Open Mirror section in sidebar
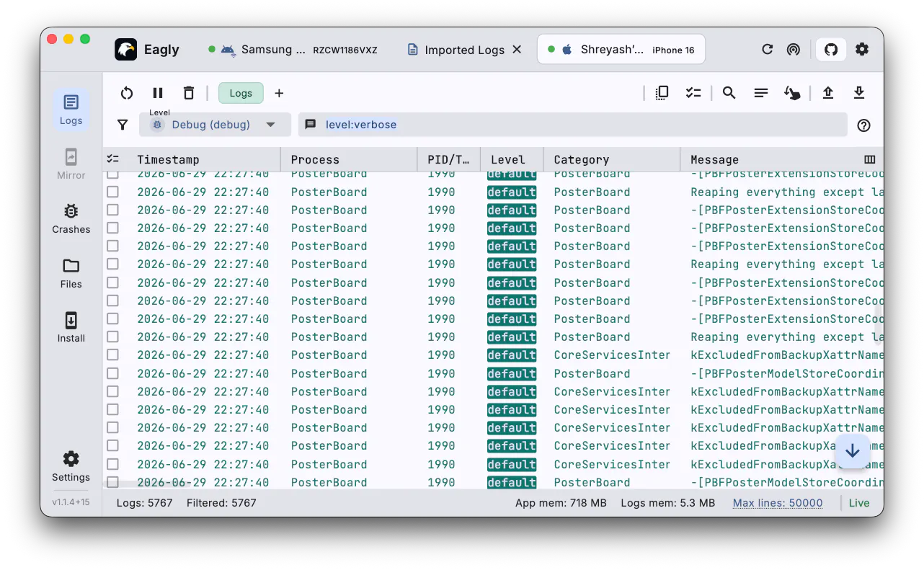This screenshot has height=570, width=924. click(71, 164)
